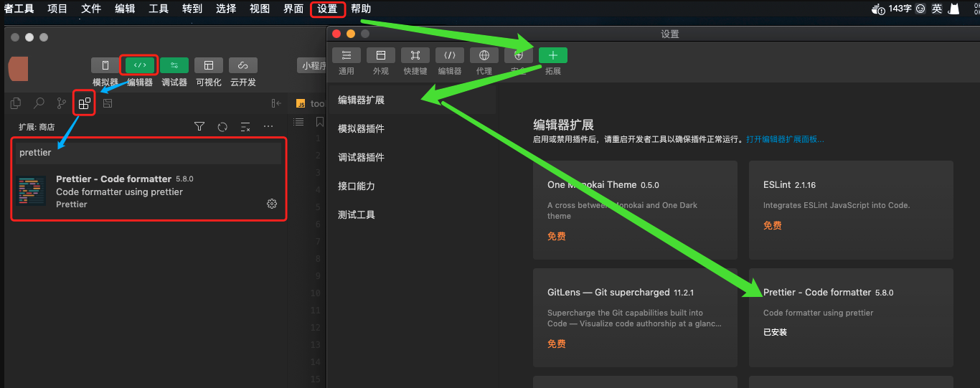
Task: Select 模拟器插件 in settings sidebar
Action: (x=411, y=128)
